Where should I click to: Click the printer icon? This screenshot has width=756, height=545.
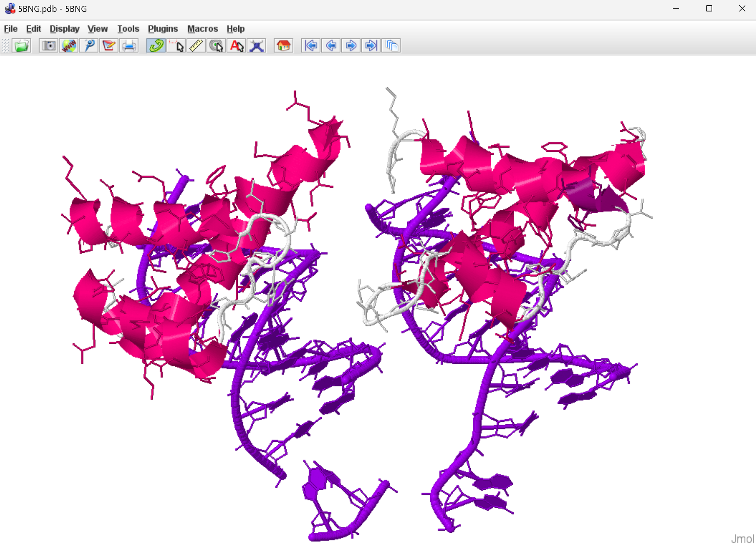129,45
